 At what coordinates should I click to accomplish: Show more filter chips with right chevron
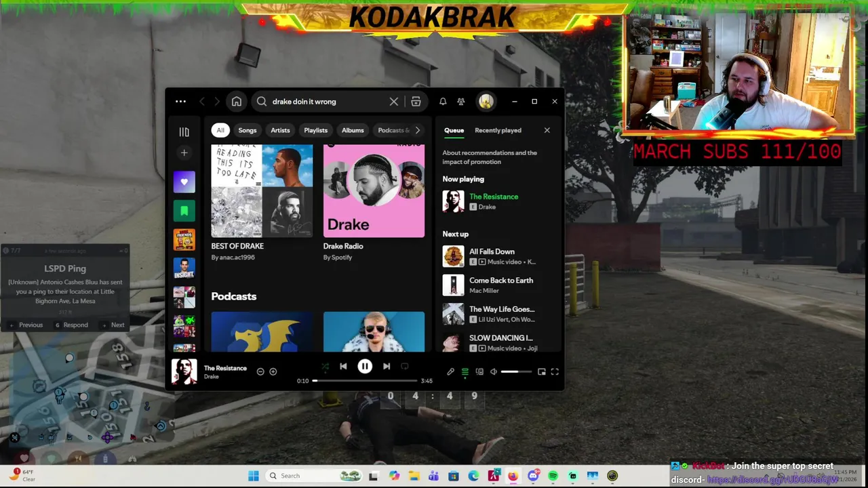417,130
